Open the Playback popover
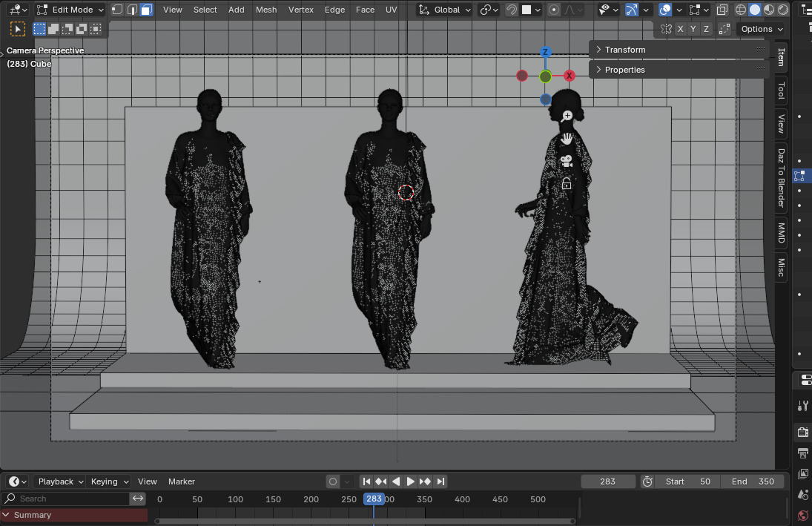 tap(60, 481)
